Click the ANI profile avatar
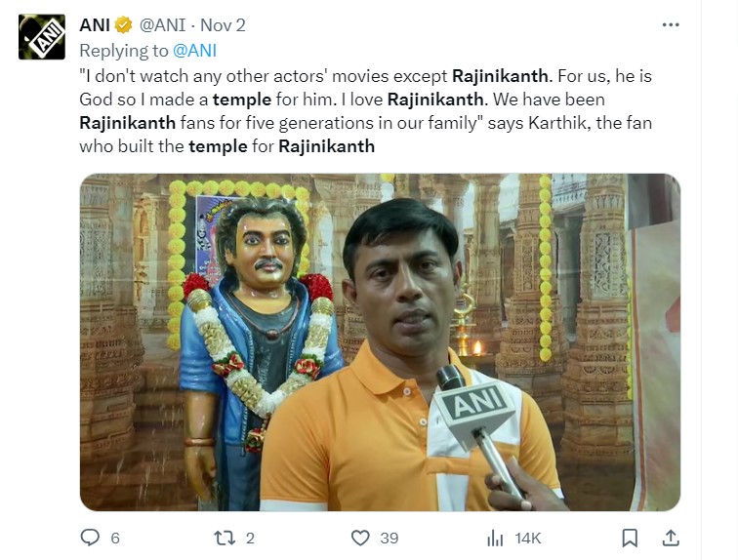The height and width of the screenshot is (560, 738). point(42,37)
